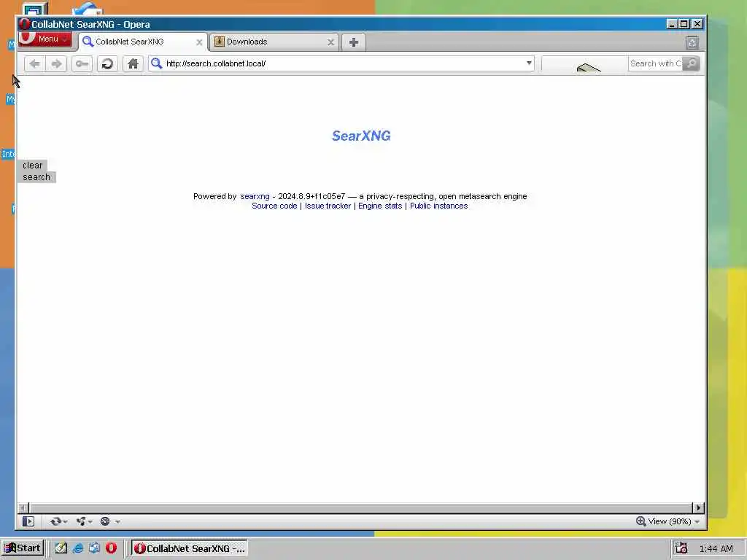Expand the Opera Turbo dropdown arrow
This screenshot has width=747, height=560.
point(117,522)
